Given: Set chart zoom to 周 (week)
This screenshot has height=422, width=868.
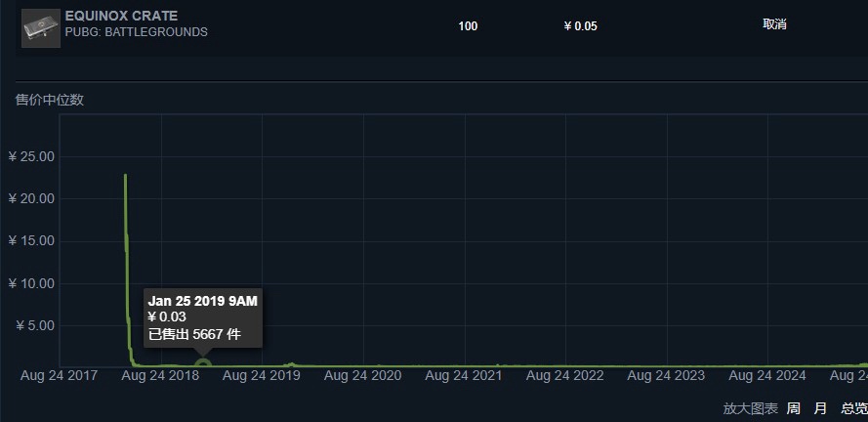Looking at the screenshot, I should (794, 408).
